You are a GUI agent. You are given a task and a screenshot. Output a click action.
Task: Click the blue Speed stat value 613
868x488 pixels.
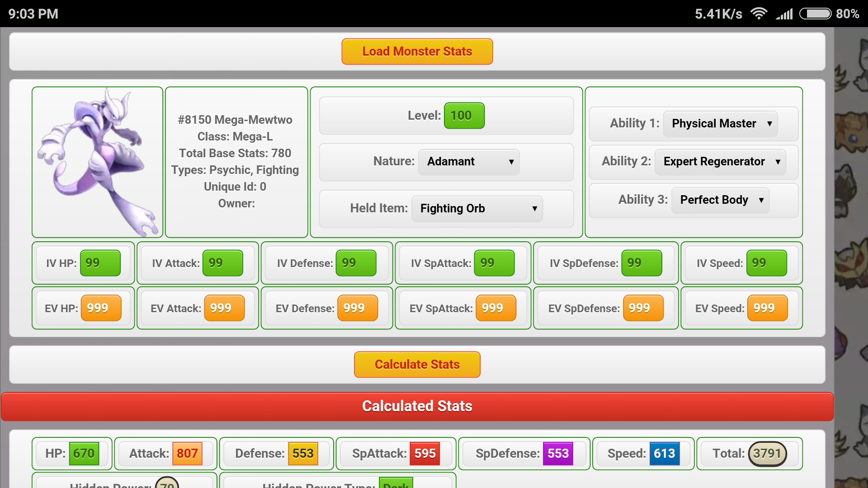coord(664,453)
